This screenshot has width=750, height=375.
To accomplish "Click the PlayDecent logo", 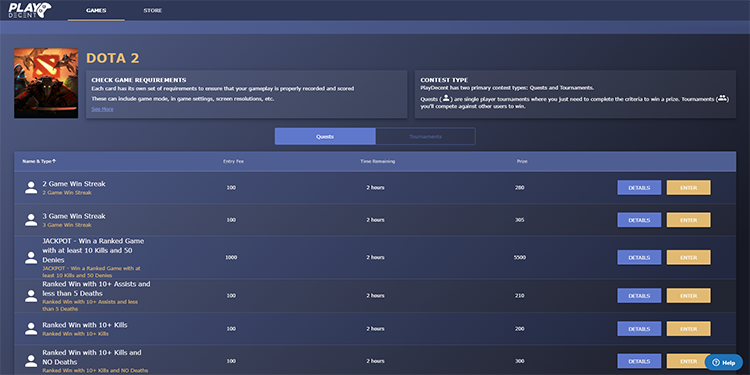I will click(30, 10).
